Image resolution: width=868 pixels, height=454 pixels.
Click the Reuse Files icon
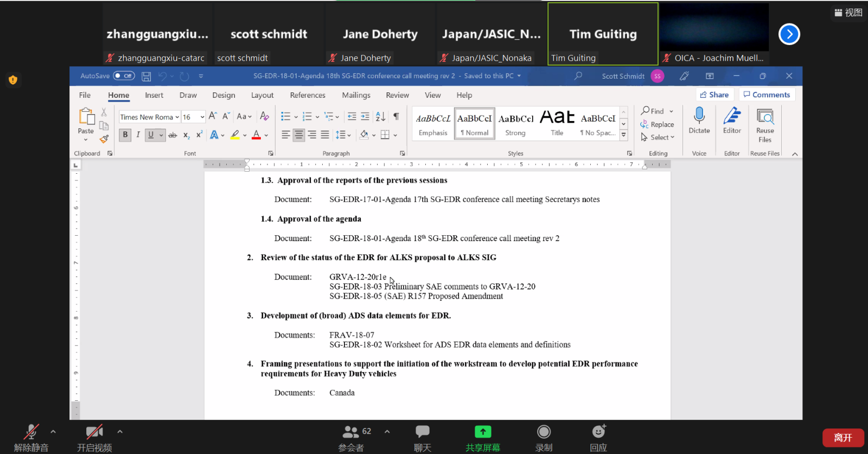click(765, 124)
